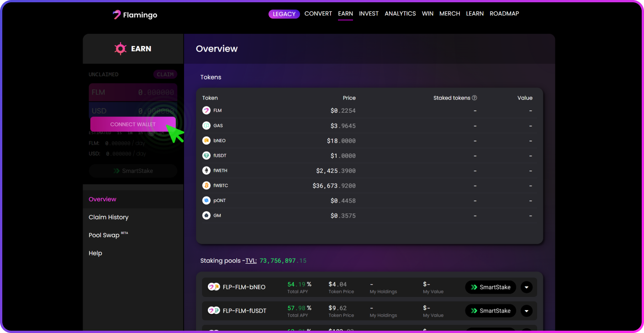Click the fWBTC bitcoin icon

point(206,186)
